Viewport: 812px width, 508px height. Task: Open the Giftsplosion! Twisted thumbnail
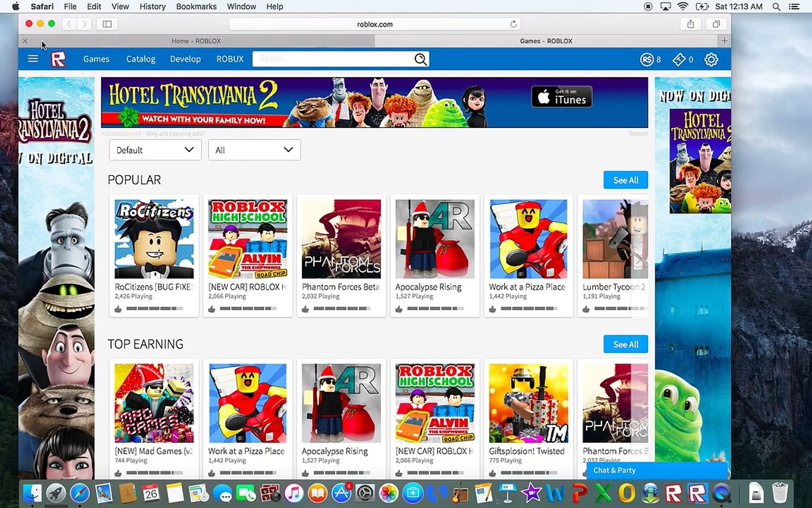tap(529, 403)
